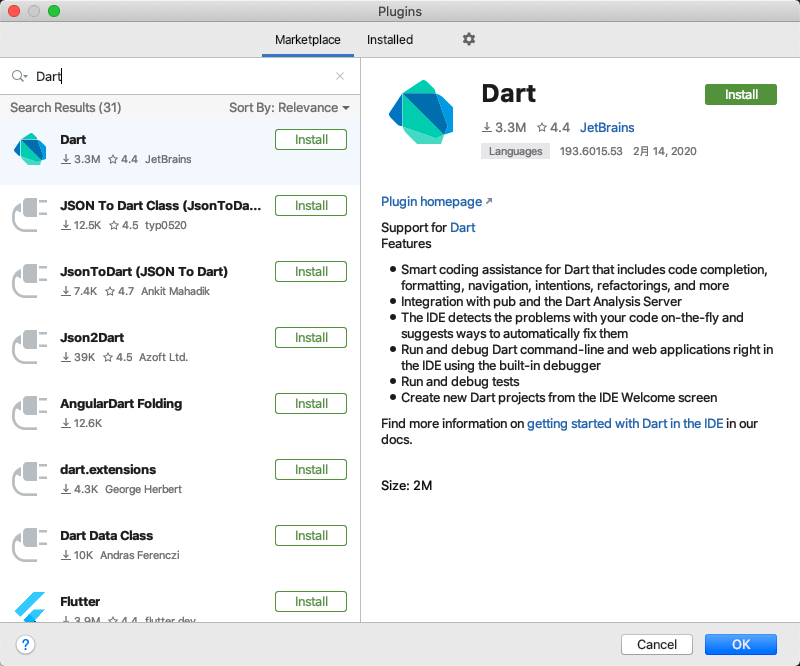Install the JsonToDart plugin
Image resolution: width=800 pixels, height=666 pixels.
coord(311,272)
